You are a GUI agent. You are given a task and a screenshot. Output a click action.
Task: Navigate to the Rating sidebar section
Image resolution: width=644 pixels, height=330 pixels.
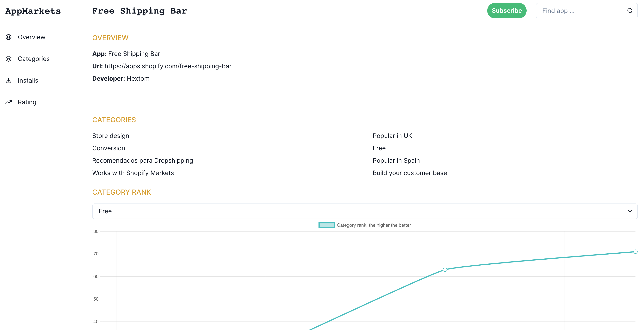point(27,102)
